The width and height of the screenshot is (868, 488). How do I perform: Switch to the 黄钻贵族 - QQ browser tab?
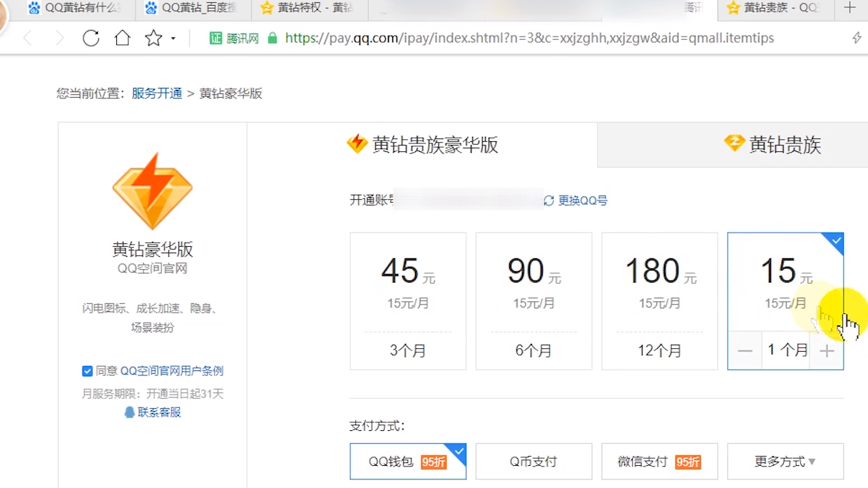pos(774,8)
